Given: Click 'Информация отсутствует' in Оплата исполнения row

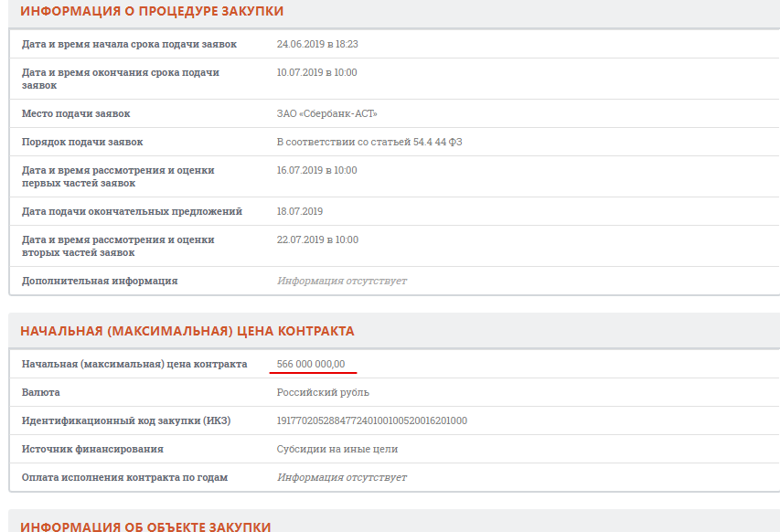Looking at the screenshot, I should (342, 478).
